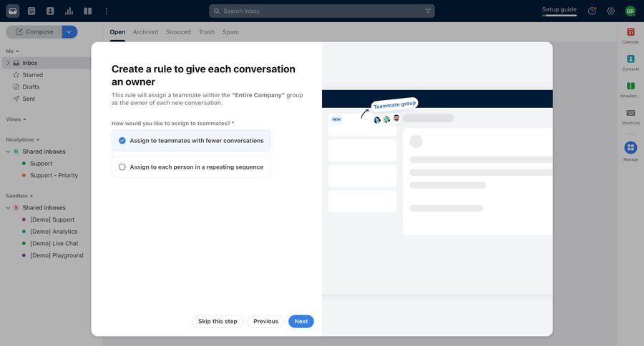644x346 pixels.
Task: Open the [Demo] Live Chat inbox
Action: click(54, 243)
